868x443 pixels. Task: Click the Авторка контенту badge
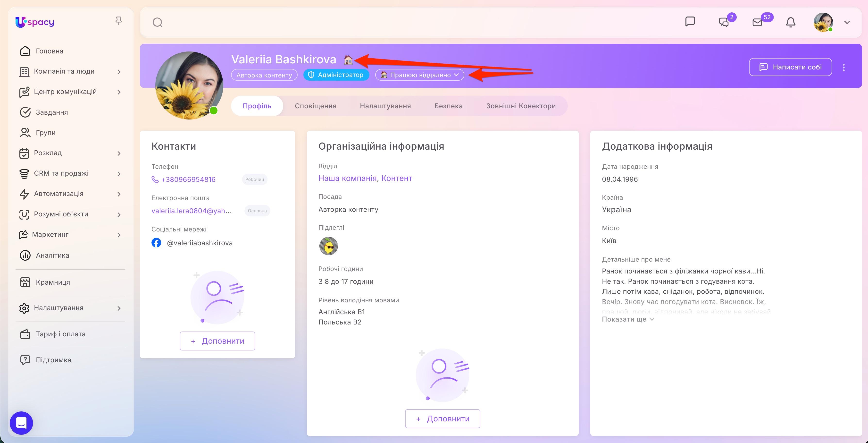click(264, 75)
